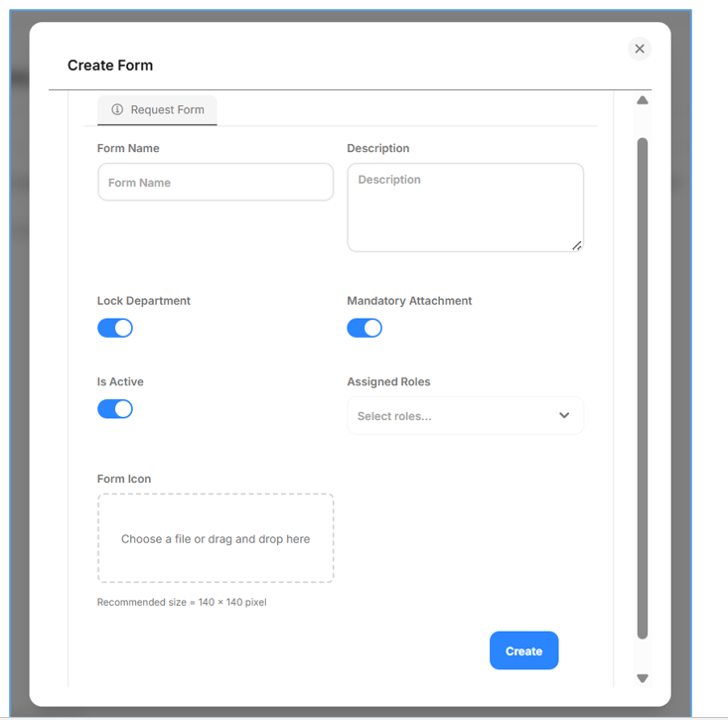
Task: Click the Description box resize handle
Action: (x=577, y=245)
